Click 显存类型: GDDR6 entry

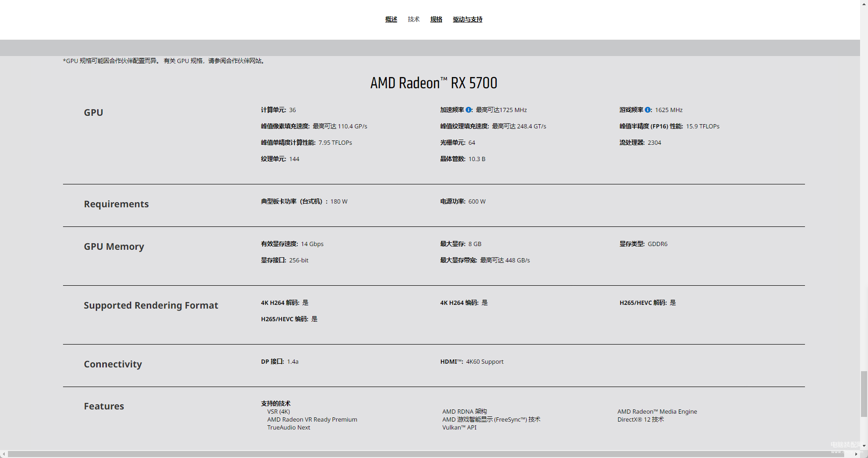(x=643, y=244)
